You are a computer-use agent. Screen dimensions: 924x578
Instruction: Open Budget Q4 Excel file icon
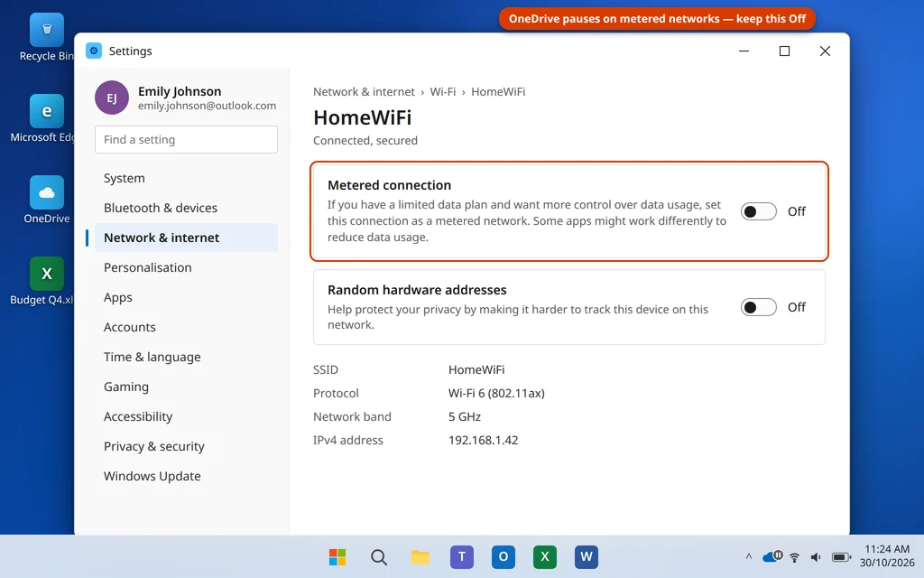point(47,274)
